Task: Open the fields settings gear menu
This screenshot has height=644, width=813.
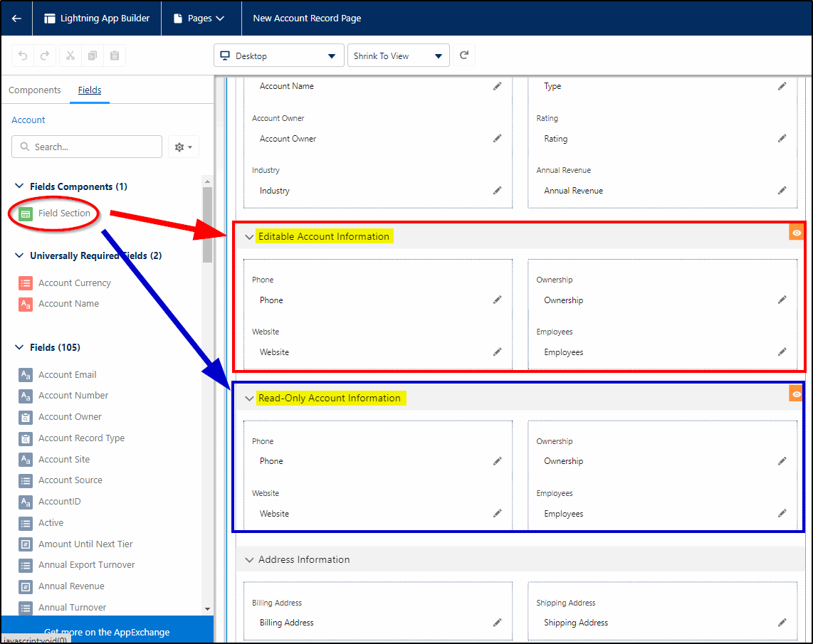Action: click(x=183, y=147)
